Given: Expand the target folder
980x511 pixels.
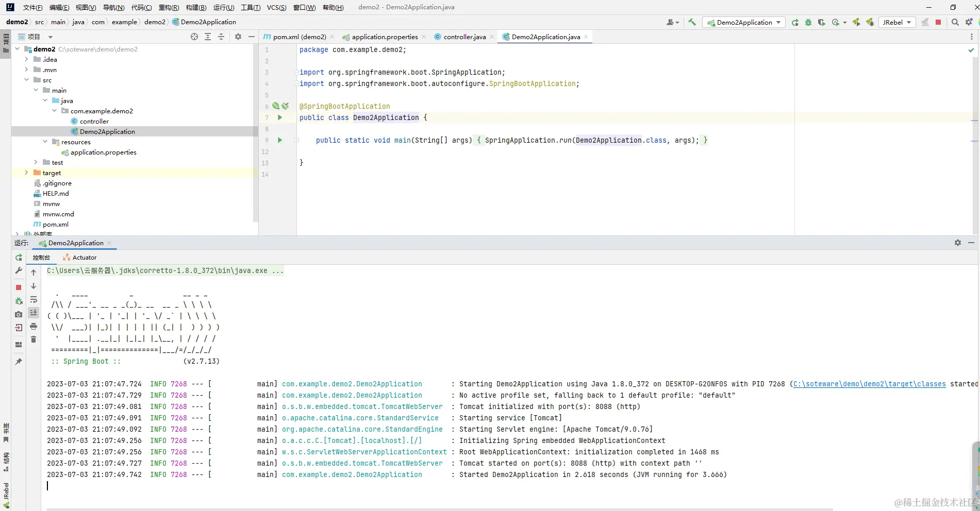Looking at the screenshot, I should click(x=26, y=173).
